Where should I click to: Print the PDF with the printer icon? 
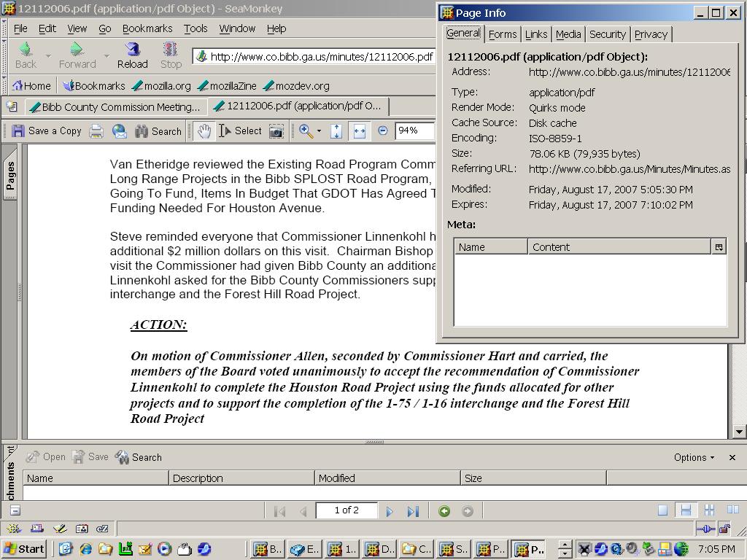96,131
